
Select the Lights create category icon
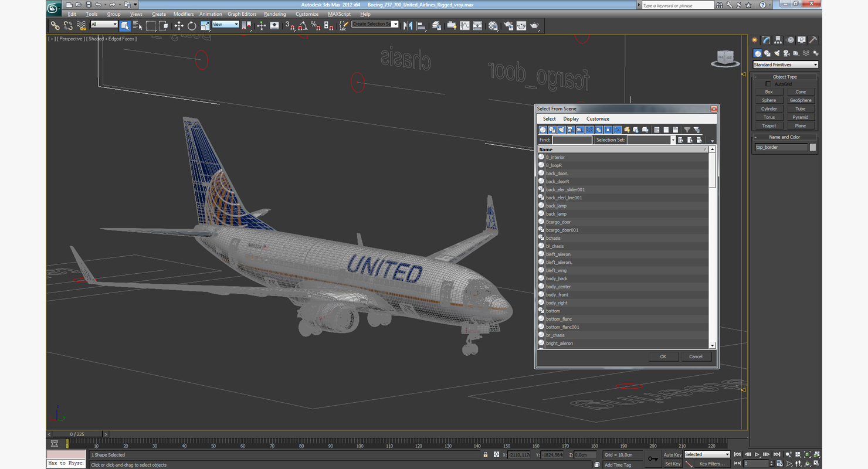coord(777,53)
